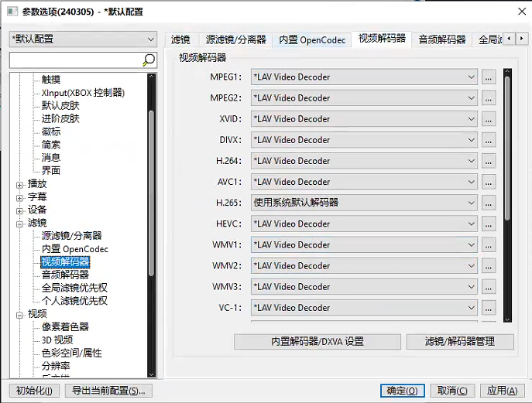Viewport: 532px width, 403px height.
Task: Click the settings search input field
Action: [75, 60]
